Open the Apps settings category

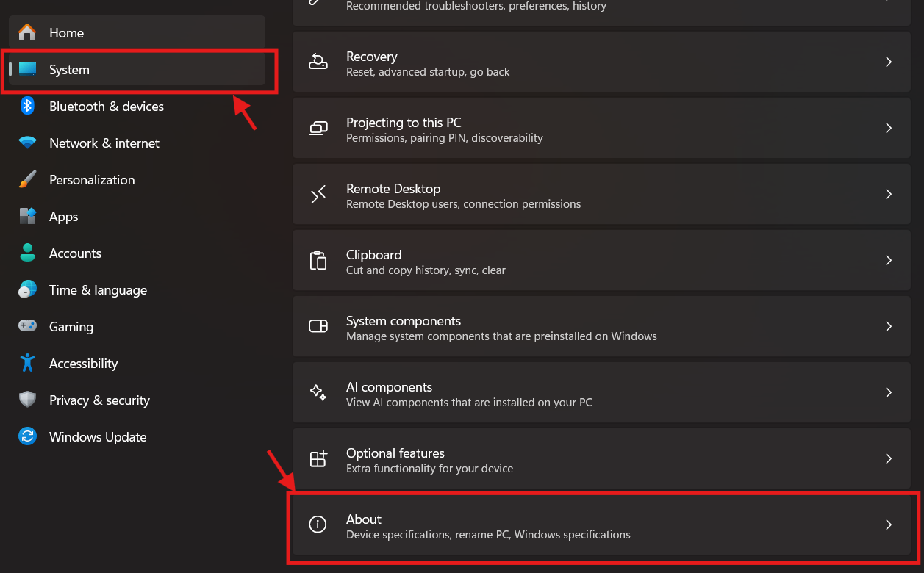tap(63, 217)
